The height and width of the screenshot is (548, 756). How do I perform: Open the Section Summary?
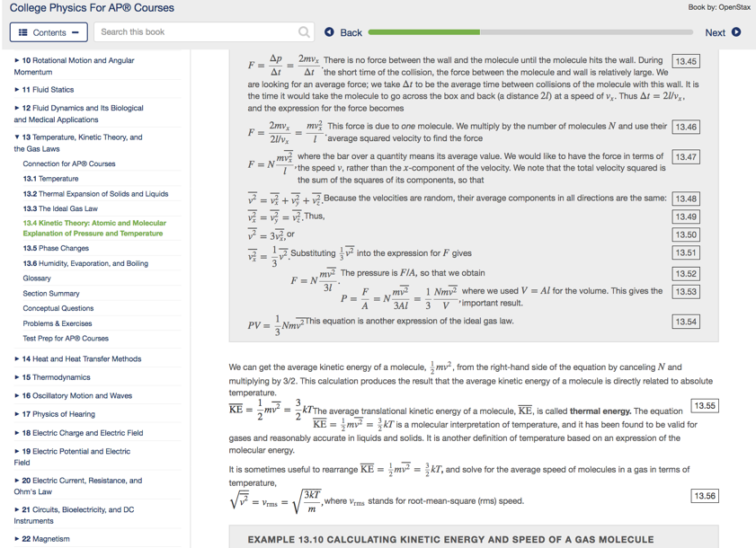(54, 293)
